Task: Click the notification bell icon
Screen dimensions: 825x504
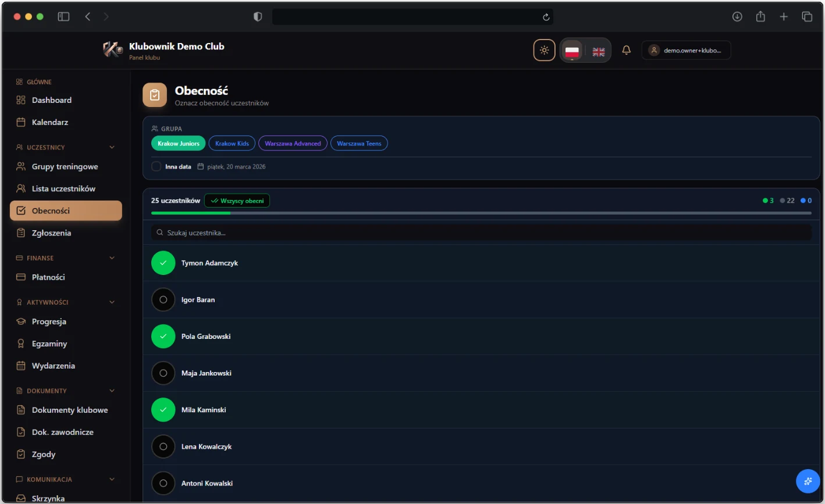Action: [x=626, y=50]
